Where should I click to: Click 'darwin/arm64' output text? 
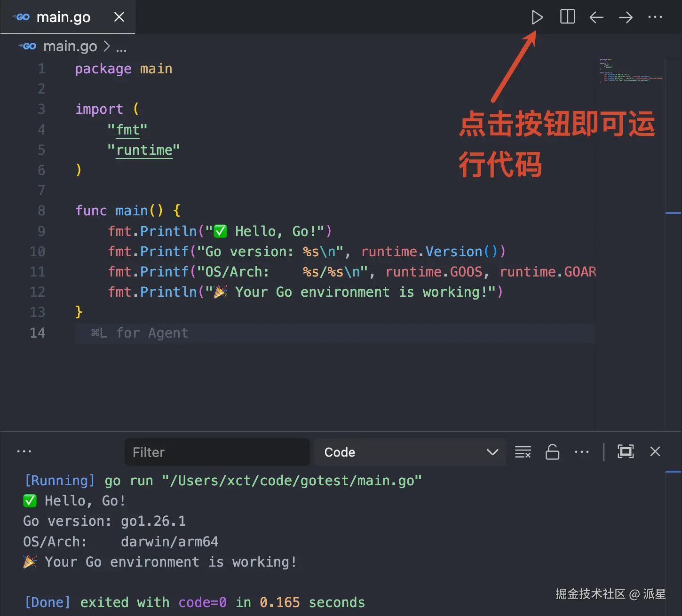click(169, 542)
